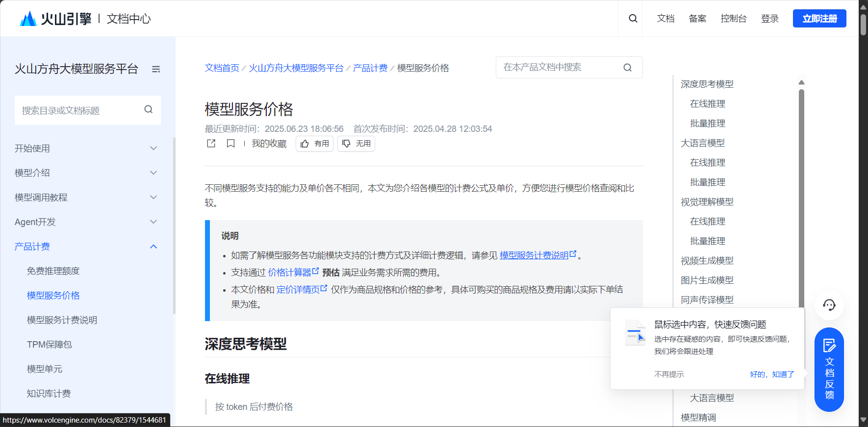
Task: Open 控制台 in the top navigation
Action: [733, 19]
